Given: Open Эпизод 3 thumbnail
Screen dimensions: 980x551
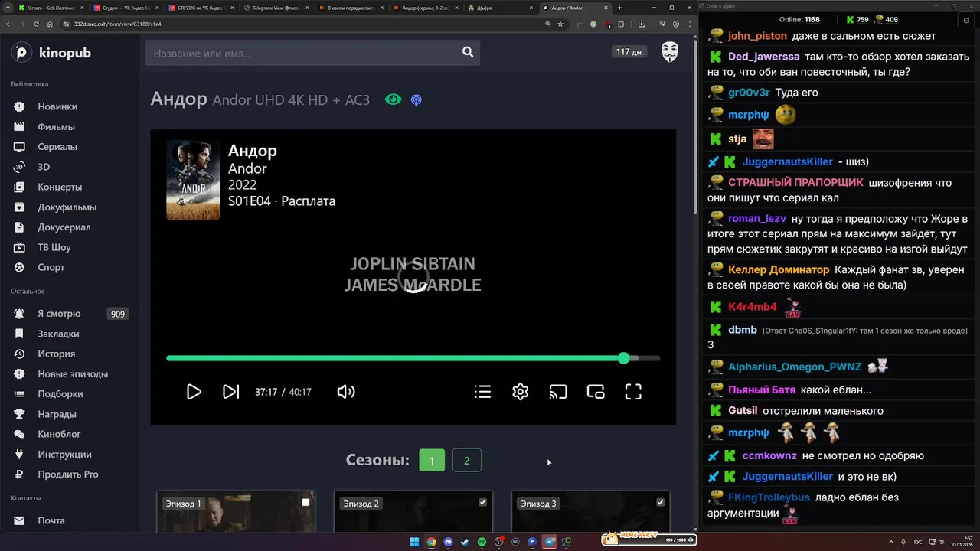Looking at the screenshot, I should [590, 512].
